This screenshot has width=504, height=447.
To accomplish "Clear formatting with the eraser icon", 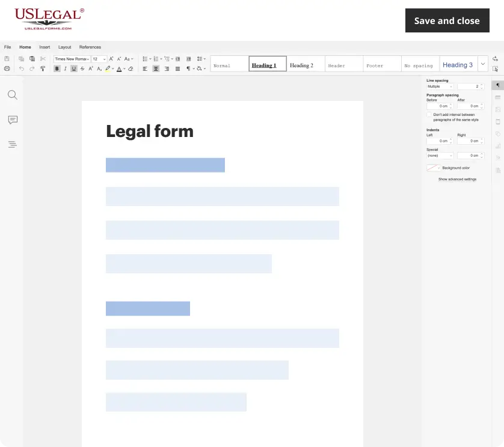I will point(131,68).
